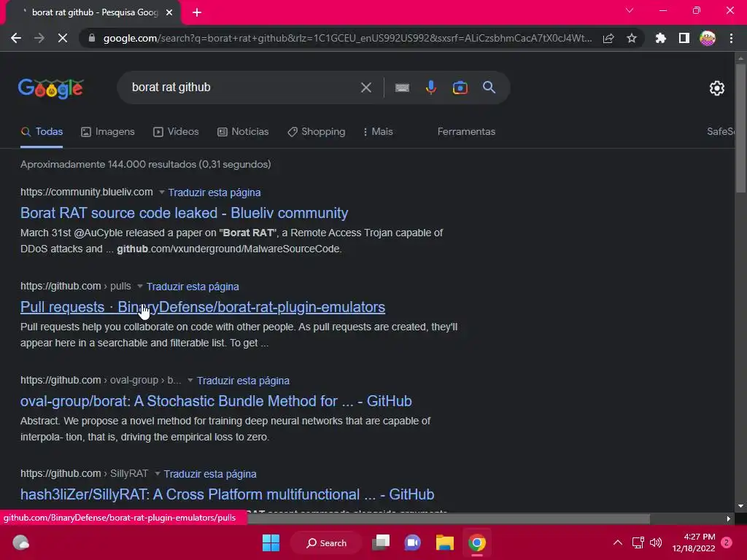Click the address bar URL
The image size is (747, 560).
click(x=348, y=38)
